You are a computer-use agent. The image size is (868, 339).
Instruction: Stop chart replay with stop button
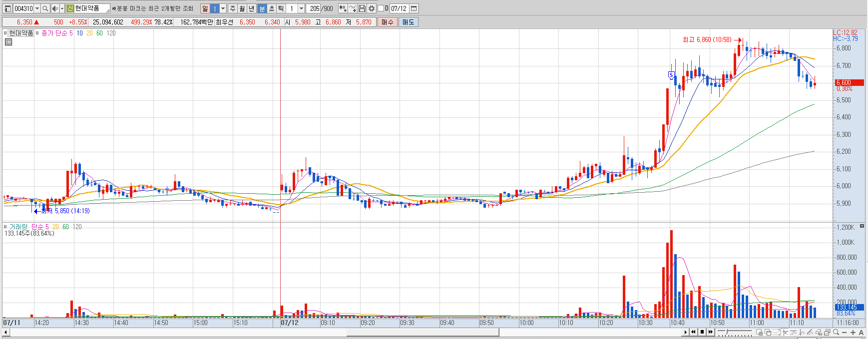[x=702, y=332]
